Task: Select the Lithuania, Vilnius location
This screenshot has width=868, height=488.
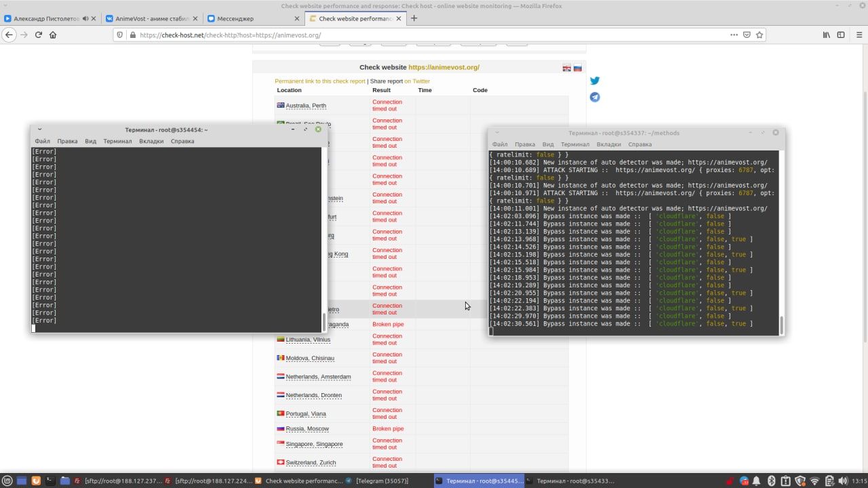Action: pos(308,340)
